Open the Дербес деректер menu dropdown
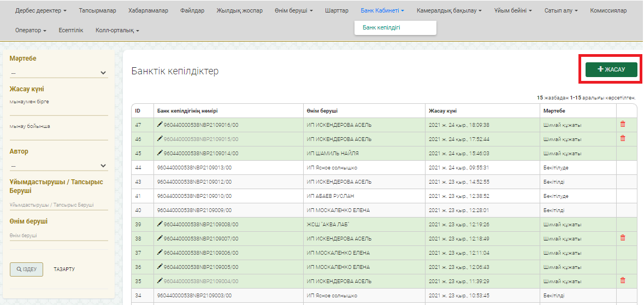 click(x=41, y=10)
